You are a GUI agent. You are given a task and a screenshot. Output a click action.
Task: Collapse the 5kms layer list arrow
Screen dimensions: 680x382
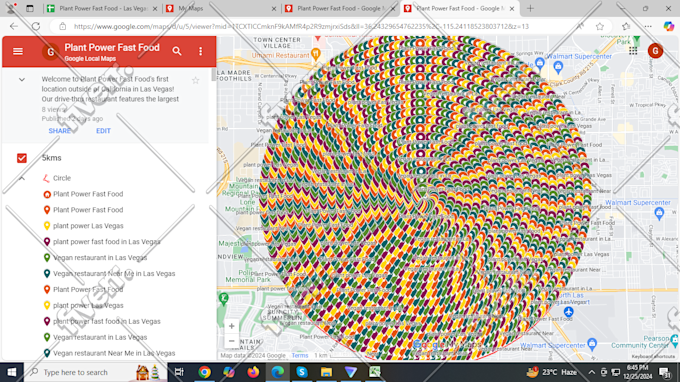click(22, 178)
